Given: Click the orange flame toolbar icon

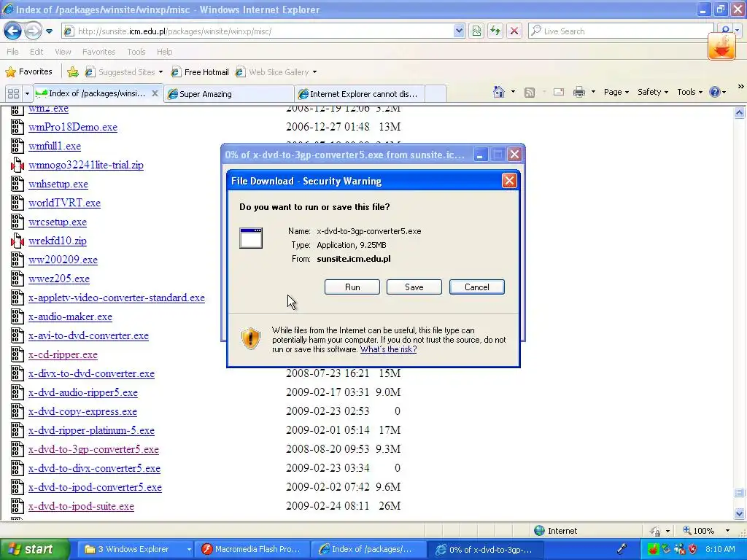Looking at the screenshot, I should 721,46.
